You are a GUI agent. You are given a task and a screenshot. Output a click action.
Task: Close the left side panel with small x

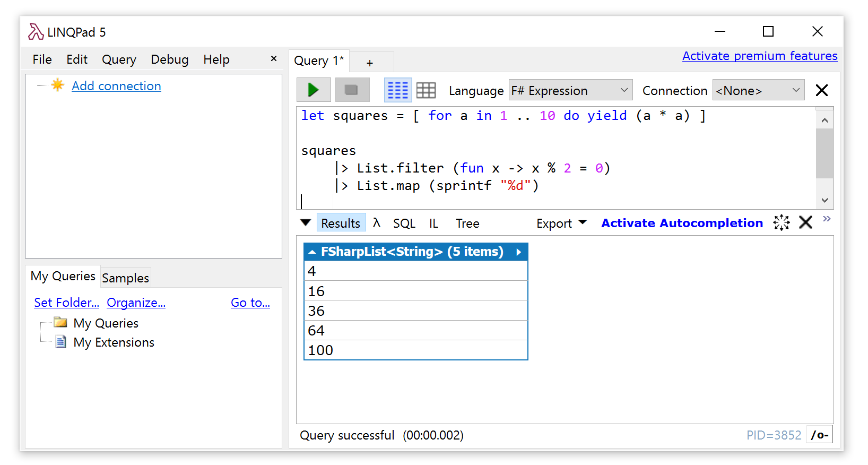[274, 58]
